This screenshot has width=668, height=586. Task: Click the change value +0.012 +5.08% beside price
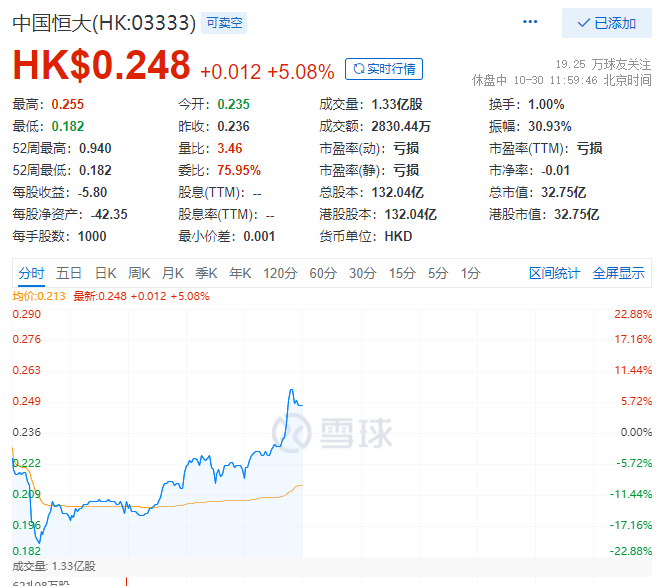tap(267, 72)
